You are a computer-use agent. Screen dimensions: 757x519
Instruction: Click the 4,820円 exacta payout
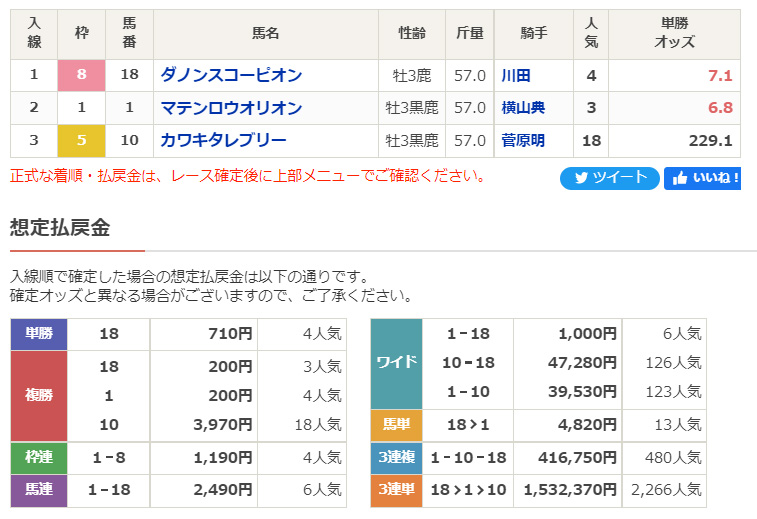coord(587,425)
